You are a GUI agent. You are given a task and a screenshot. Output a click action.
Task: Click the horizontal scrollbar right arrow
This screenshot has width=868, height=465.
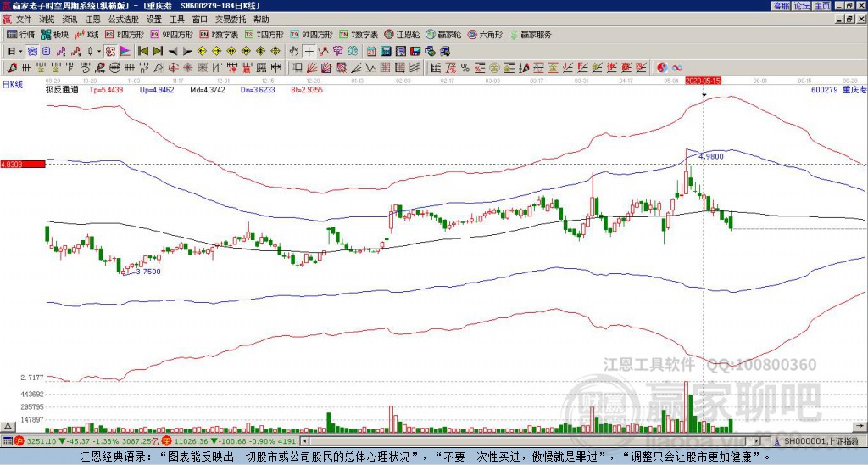755,441
